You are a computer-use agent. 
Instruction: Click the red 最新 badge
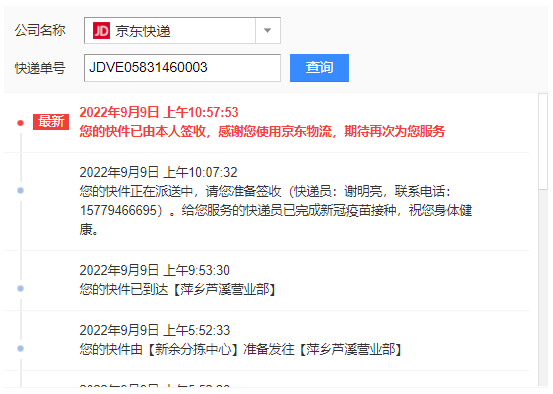51,122
